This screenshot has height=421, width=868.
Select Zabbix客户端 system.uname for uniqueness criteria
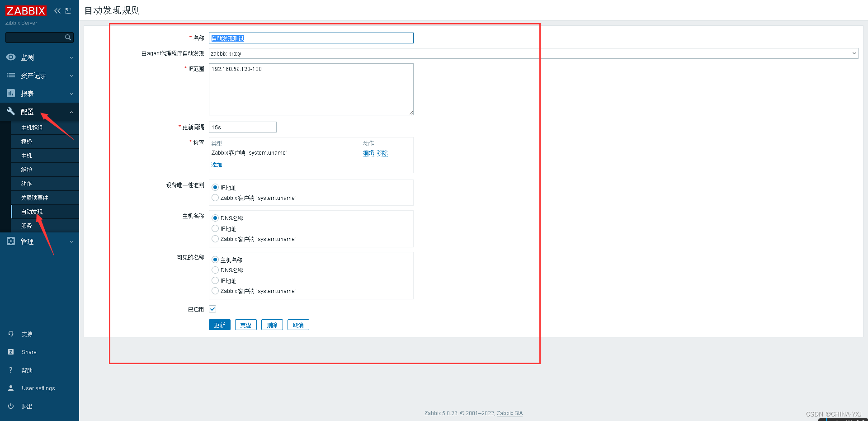(215, 198)
